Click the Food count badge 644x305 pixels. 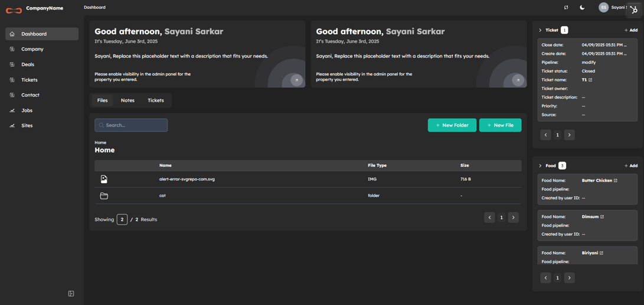point(563,166)
